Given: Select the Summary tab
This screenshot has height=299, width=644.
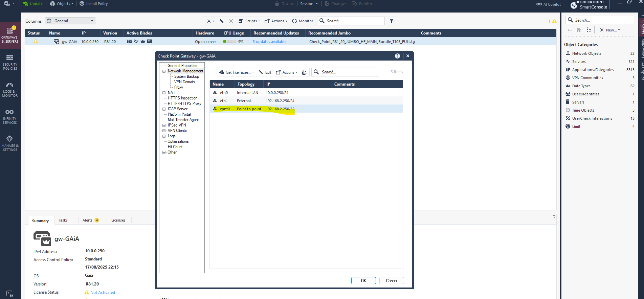Looking at the screenshot, I should pyautogui.click(x=41, y=221).
